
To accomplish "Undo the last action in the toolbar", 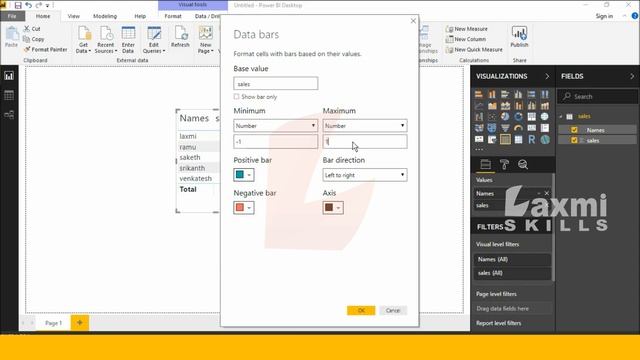I will (x=29, y=5).
